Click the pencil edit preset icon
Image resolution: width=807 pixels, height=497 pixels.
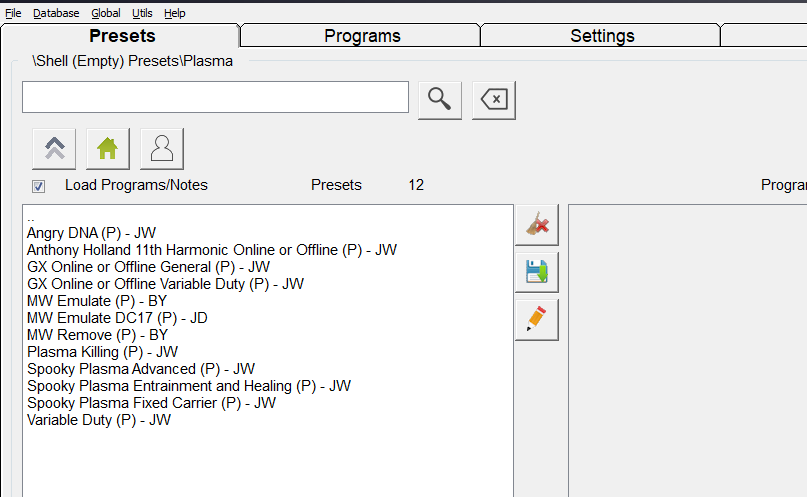[x=536, y=320]
